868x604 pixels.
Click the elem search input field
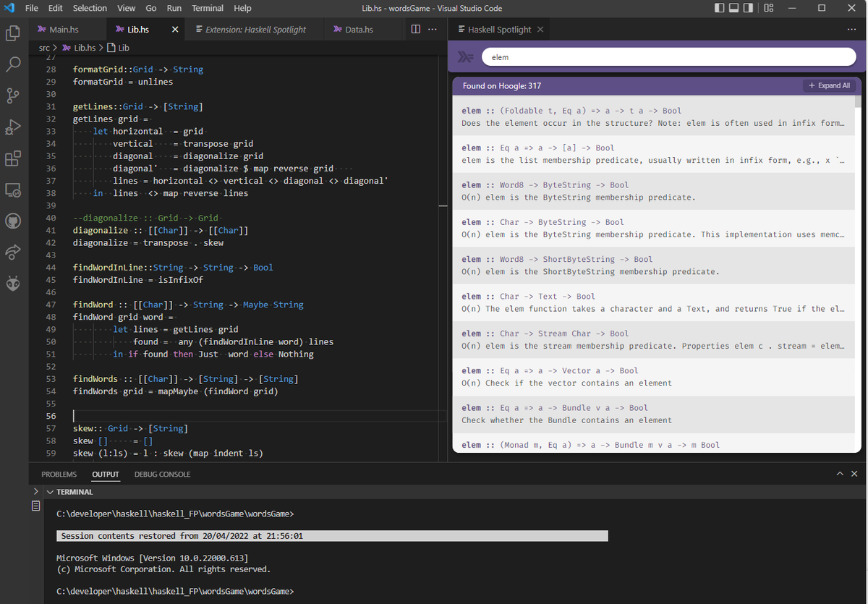(668, 56)
